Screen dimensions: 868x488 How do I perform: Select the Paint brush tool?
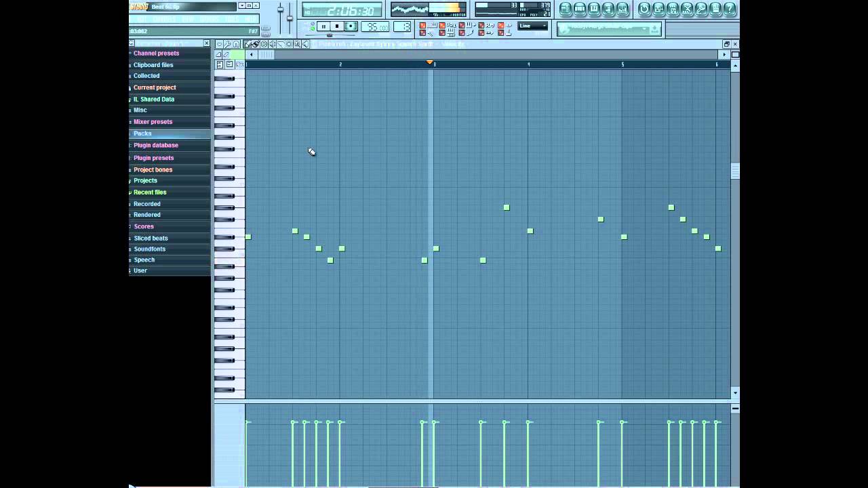(x=256, y=44)
